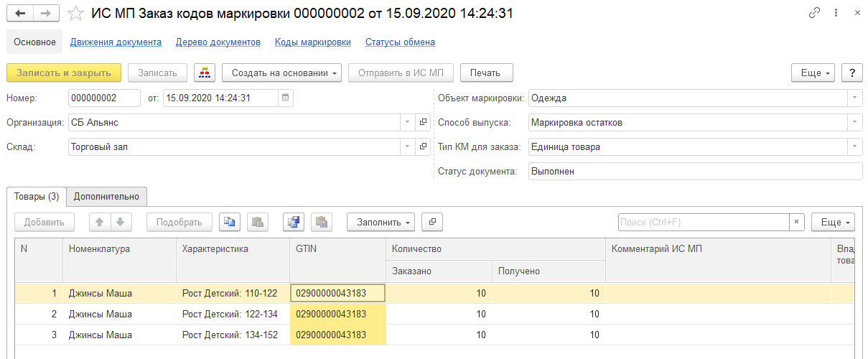Switch to the Дополнительно tab
This screenshot has height=359, width=868.
pos(107,196)
